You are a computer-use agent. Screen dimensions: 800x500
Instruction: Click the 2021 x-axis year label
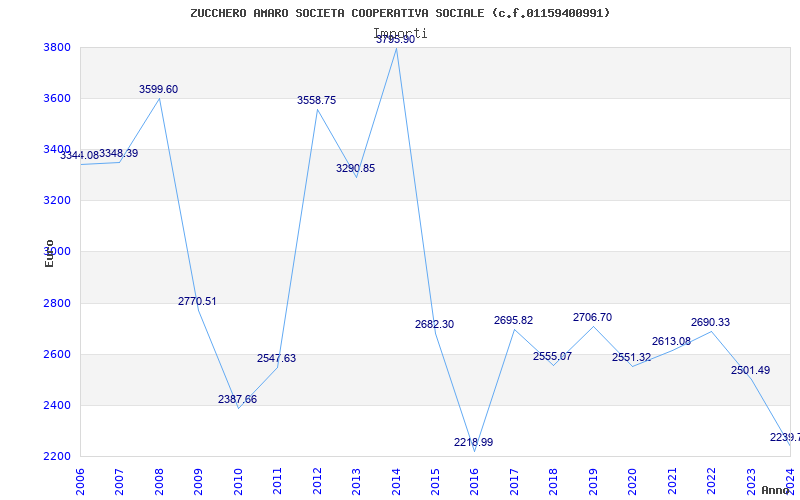click(672, 482)
